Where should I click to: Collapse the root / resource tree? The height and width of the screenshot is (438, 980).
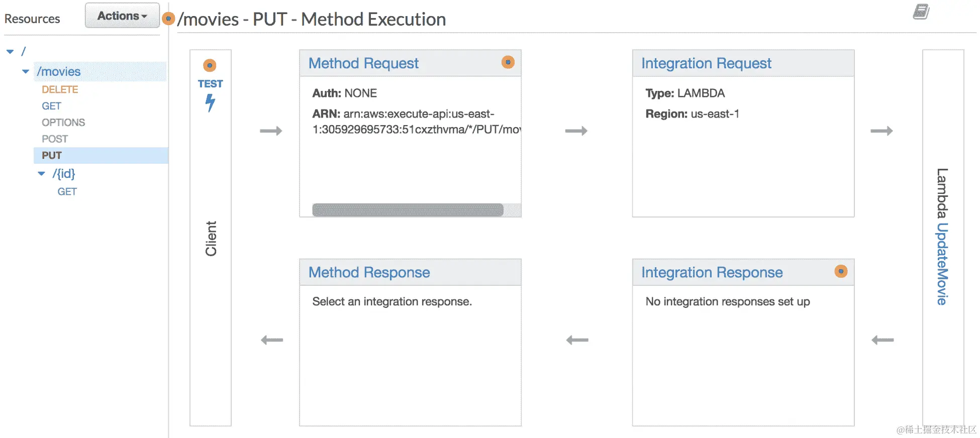tap(10, 52)
